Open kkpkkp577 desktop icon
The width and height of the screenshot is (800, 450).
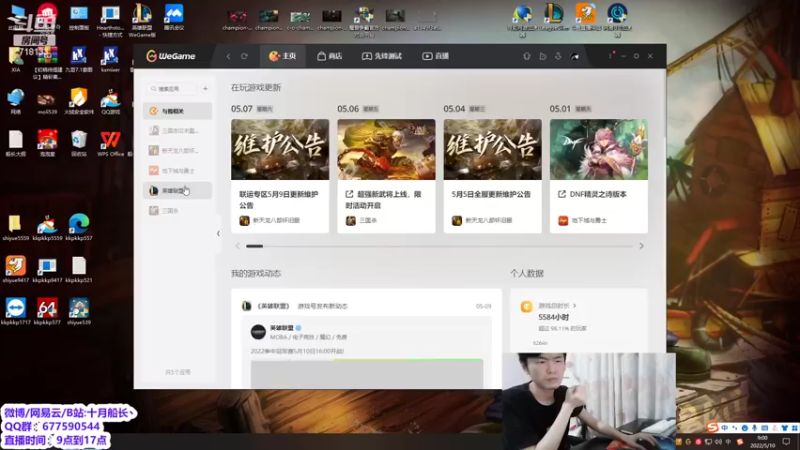coord(47,312)
